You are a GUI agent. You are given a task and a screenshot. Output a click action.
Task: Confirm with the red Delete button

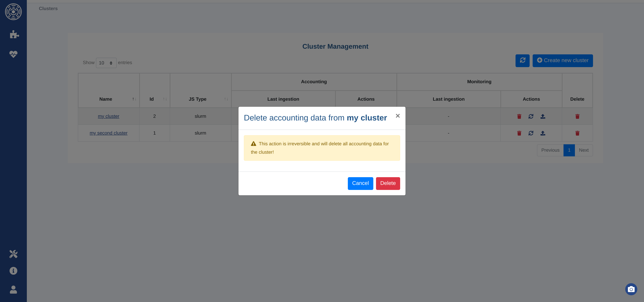pyautogui.click(x=388, y=183)
